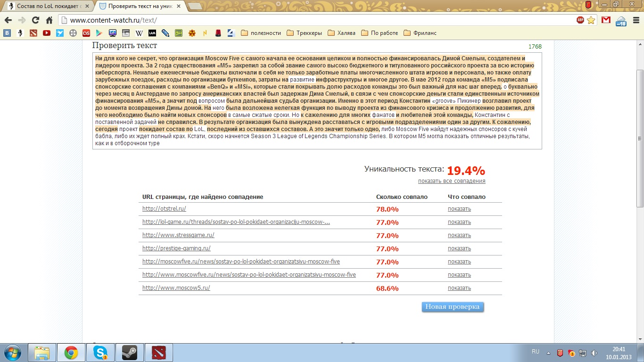Open the VK bookmark icon
The image size is (644, 362).
[x=7, y=33]
